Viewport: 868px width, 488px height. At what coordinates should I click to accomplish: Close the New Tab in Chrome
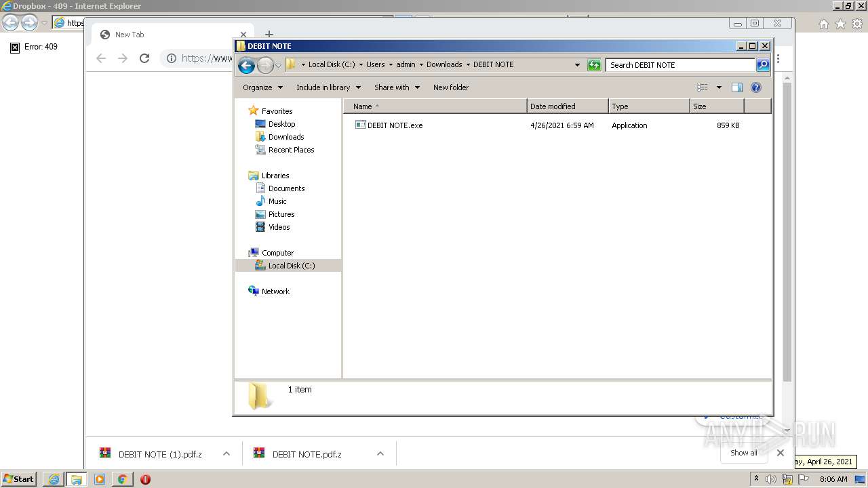[243, 35]
